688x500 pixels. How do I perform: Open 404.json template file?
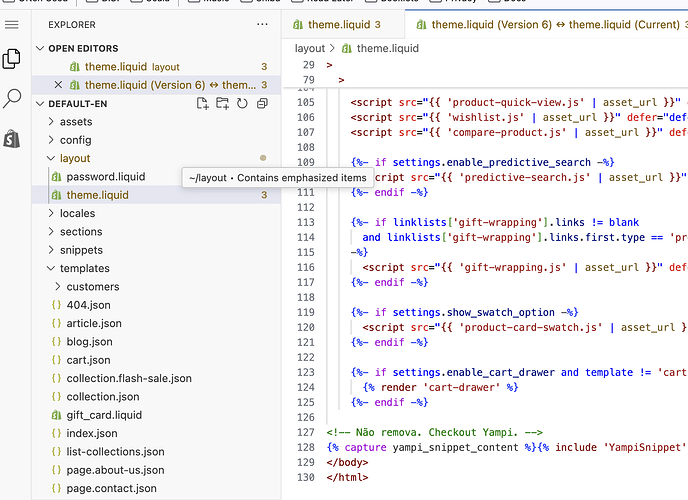[x=156, y=305]
